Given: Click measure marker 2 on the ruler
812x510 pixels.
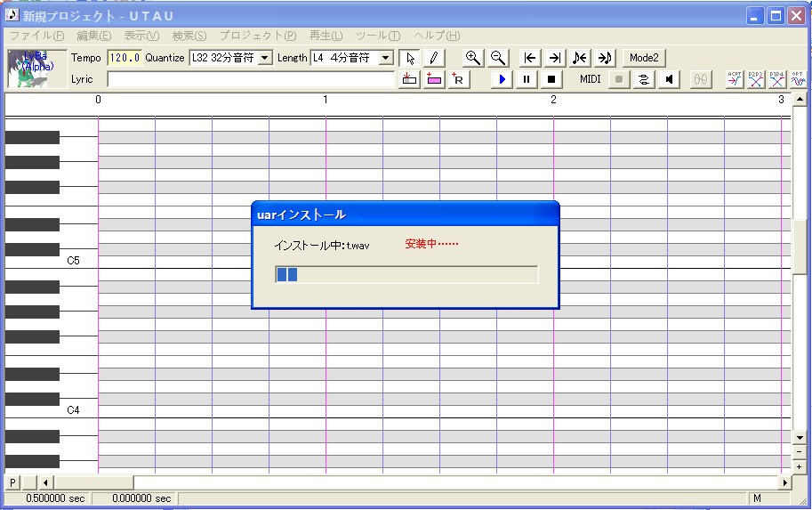Looking at the screenshot, I should pos(553,100).
